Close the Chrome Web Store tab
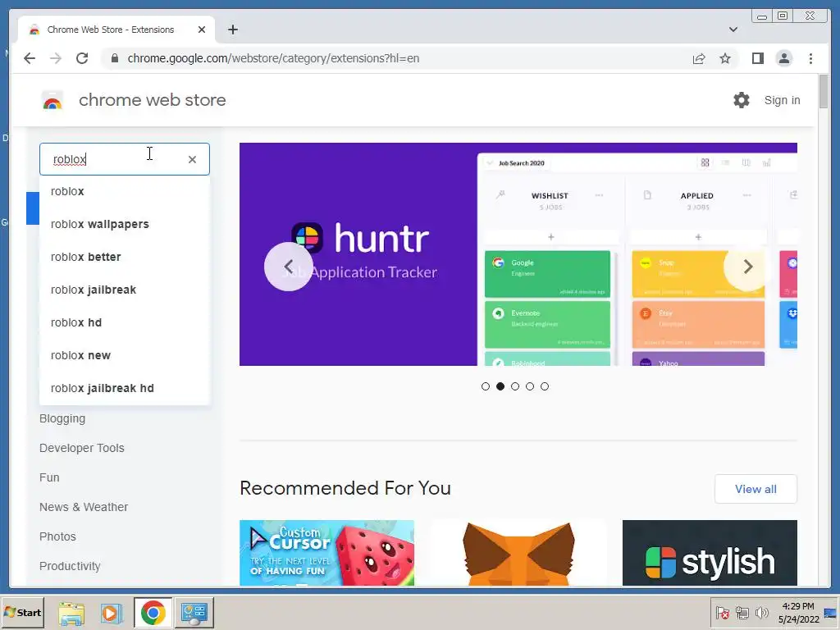840x630 pixels. click(202, 30)
